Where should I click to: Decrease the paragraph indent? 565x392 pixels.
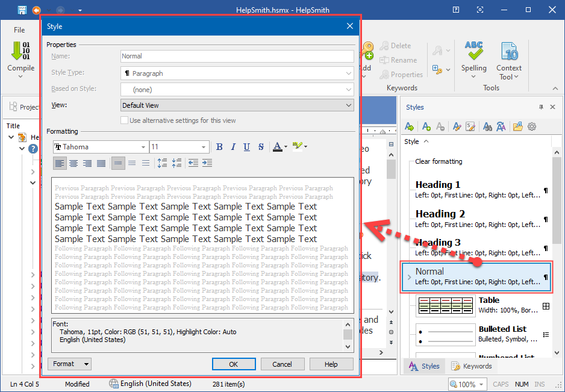coord(193,163)
